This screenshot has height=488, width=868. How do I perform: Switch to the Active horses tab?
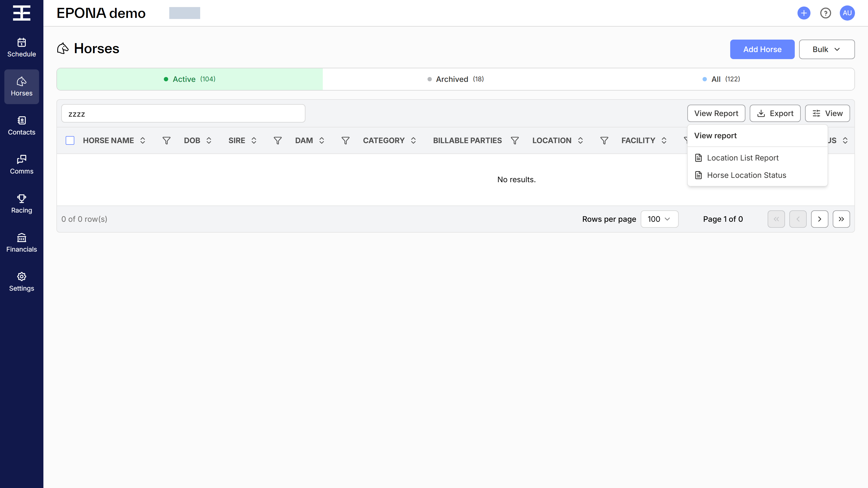coord(190,79)
